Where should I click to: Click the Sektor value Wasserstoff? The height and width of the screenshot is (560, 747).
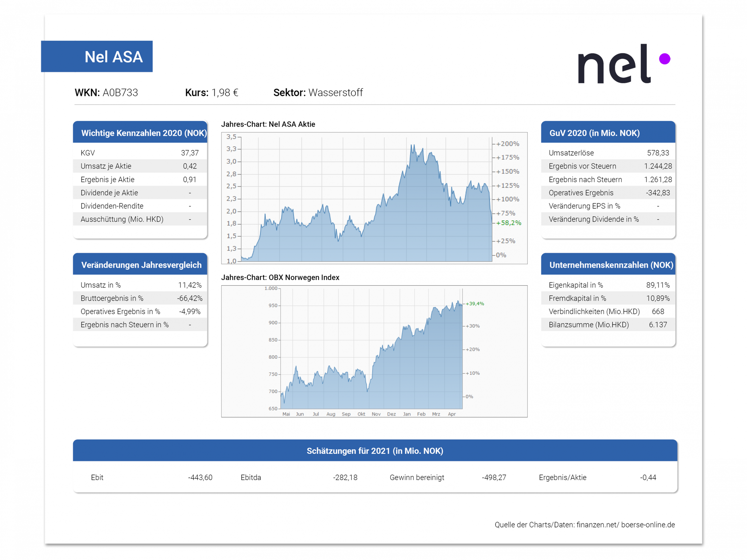335,93
